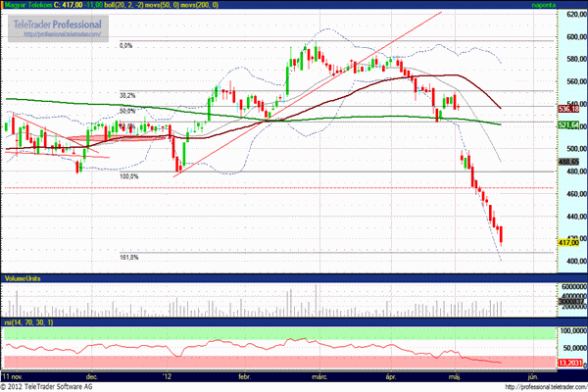Click the 560,00 price axis label

577,81
